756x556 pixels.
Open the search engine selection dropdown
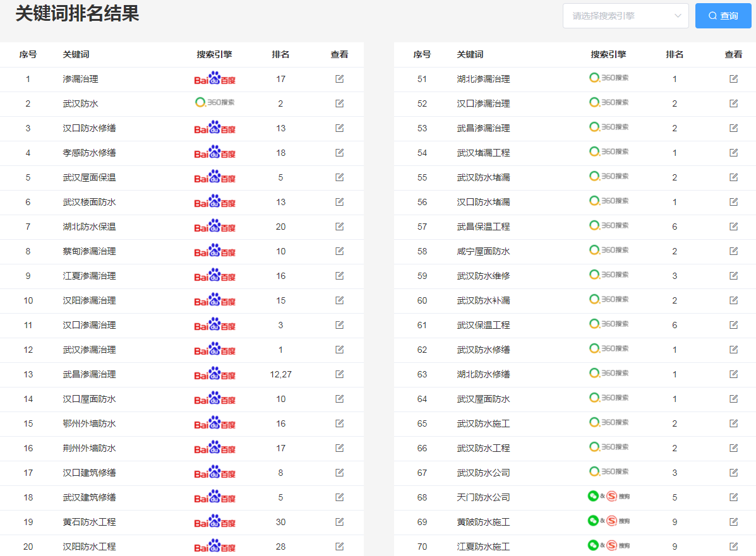coord(626,16)
